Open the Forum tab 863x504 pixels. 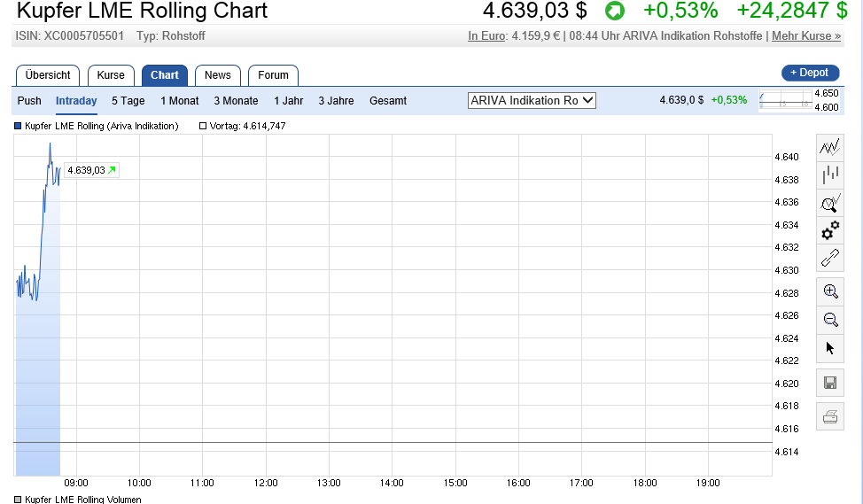coord(273,75)
